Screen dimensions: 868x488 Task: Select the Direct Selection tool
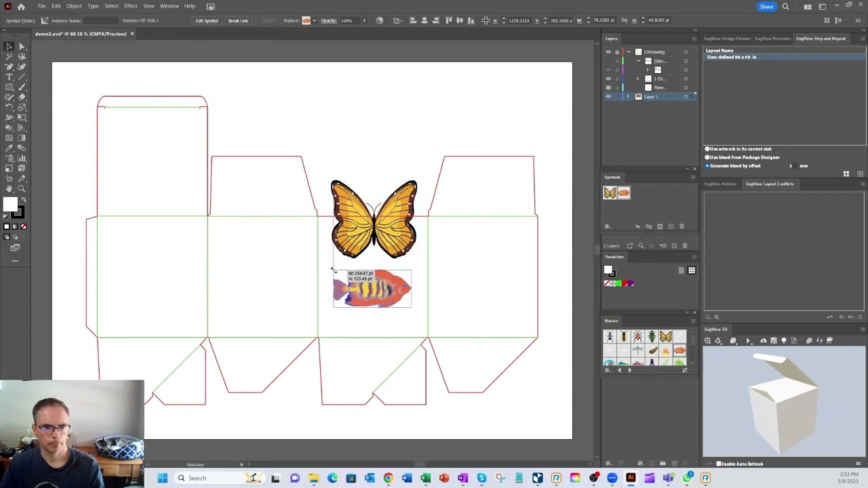pos(22,47)
